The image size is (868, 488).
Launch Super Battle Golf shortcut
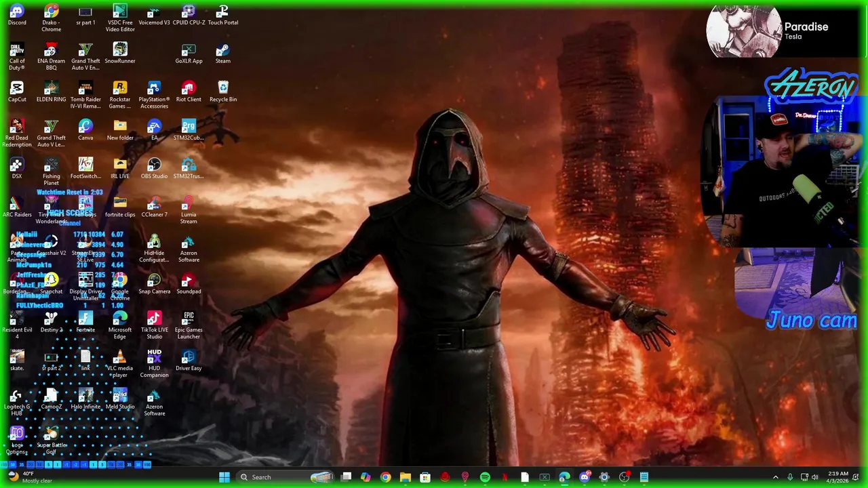pos(51,441)
